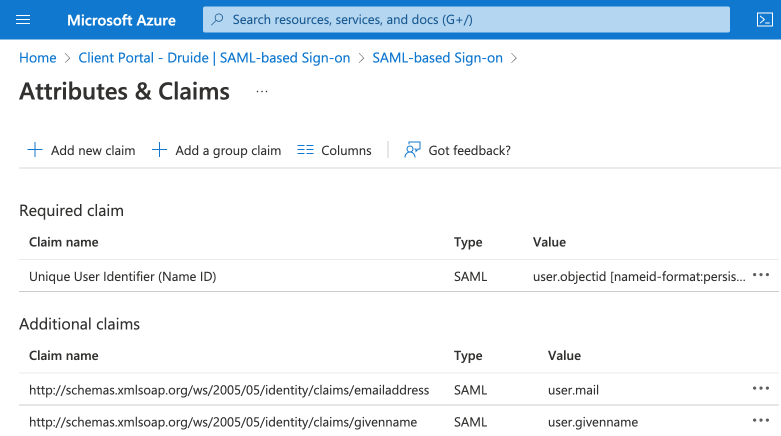Click Claim name header under Additional claims
This screenshot has width=781, height=436.
(x=64, y=355)
